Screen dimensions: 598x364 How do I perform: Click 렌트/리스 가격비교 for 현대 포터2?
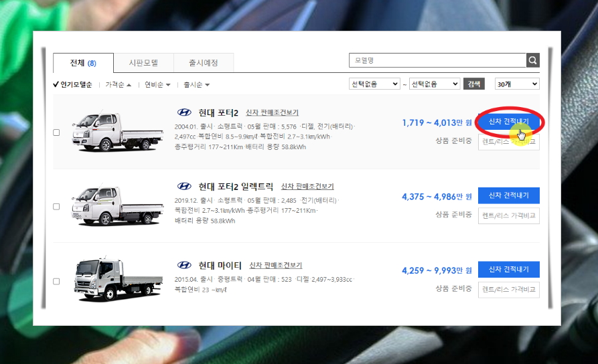click(x=509, y=142)
